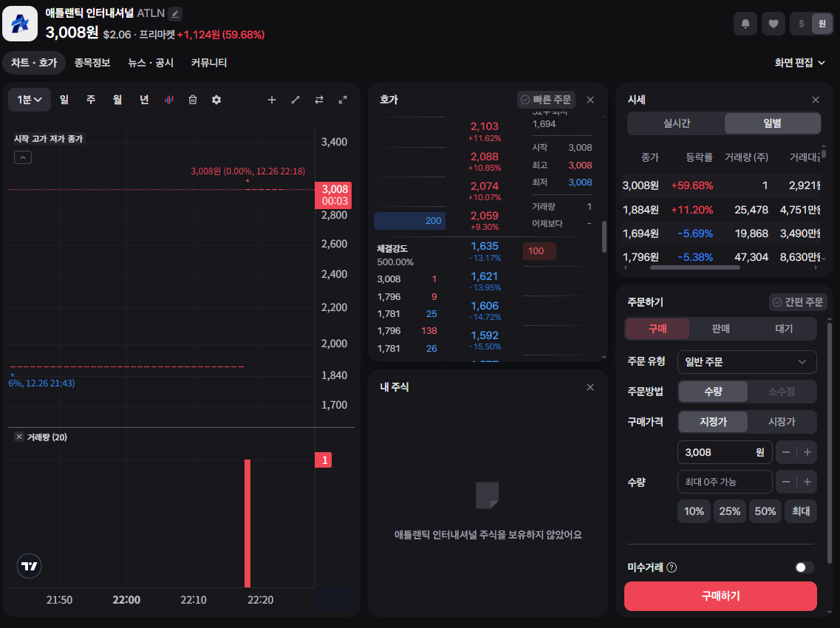Toggle 빠른 주문 option
This screenshot has width=840, height=628.
point(546,100)
